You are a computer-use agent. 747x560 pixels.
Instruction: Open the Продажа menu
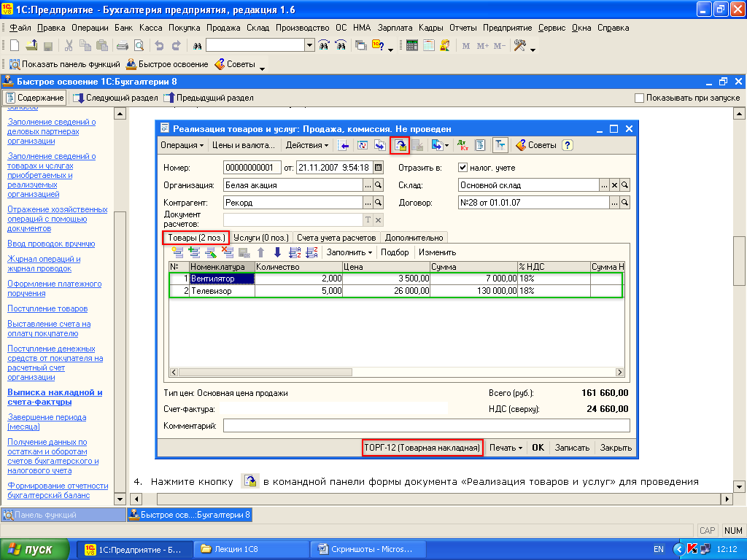pos(223,28)
